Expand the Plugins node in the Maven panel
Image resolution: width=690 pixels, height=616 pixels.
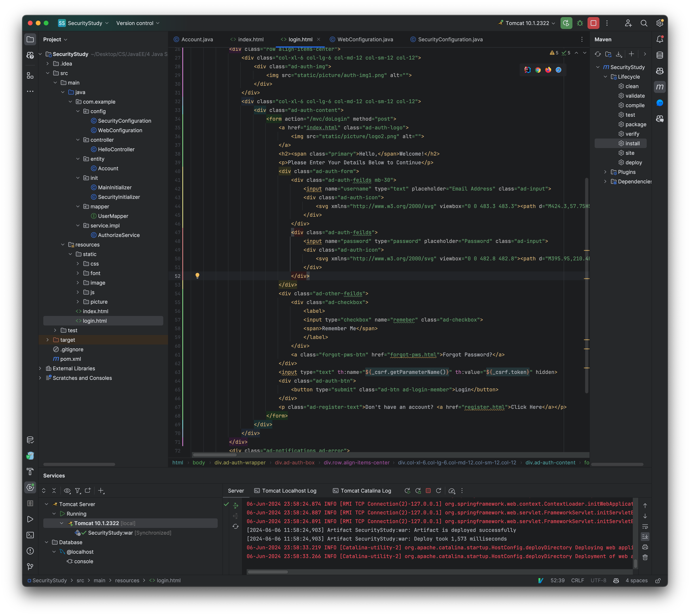606,172
